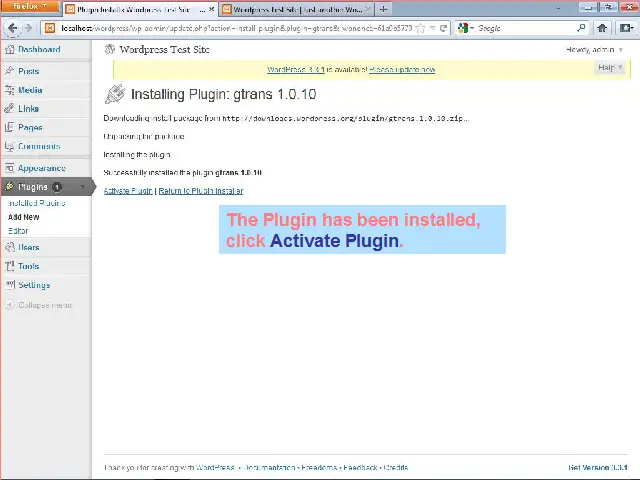The image size is (640, 480).
Task: Open the Firefox menu button
Action: tap(30, 7)
